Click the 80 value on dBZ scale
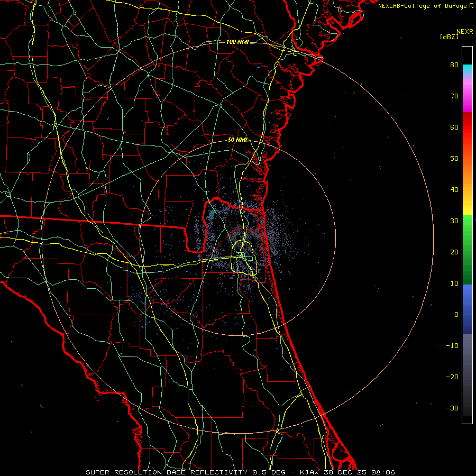 (x=454, y=65)
